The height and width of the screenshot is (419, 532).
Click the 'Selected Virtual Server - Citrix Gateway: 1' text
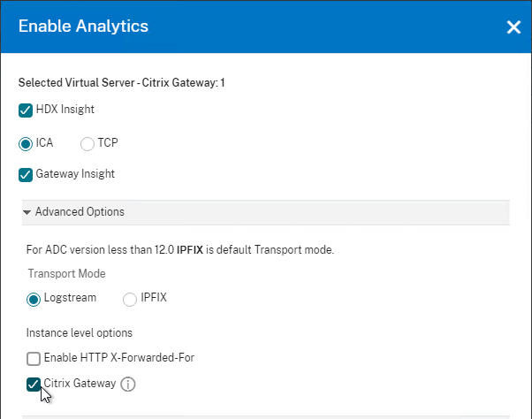[121, 83]
